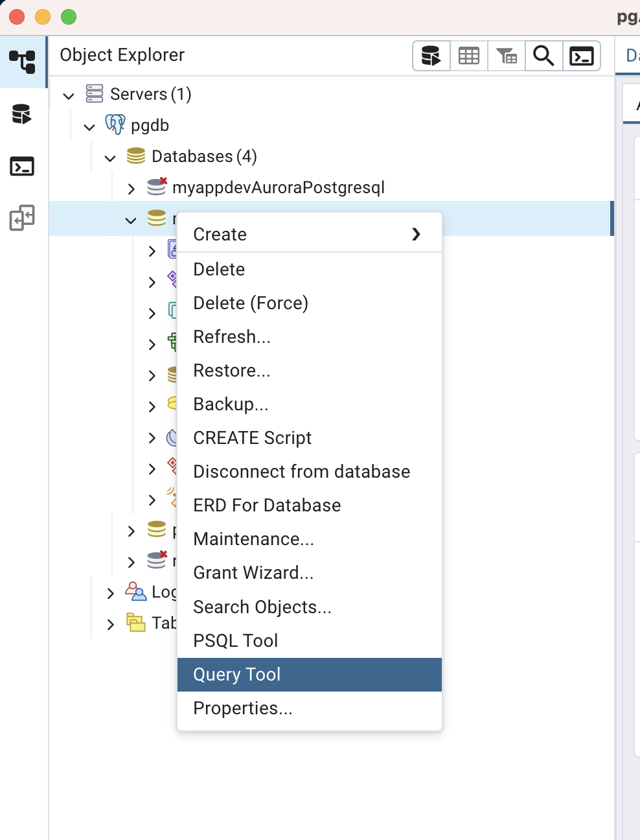Choose Search Objects... in the context menu

(x=310, y=607)
